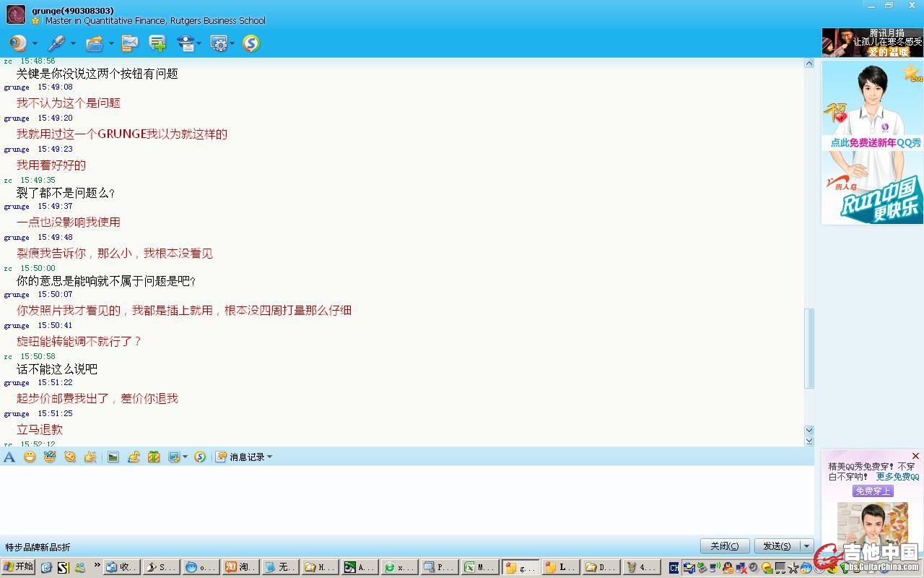Screen dimensions: 924x578
Task: Click the message 关键是你没说这两个按钮有问题
Action: [x=97, y=73]
